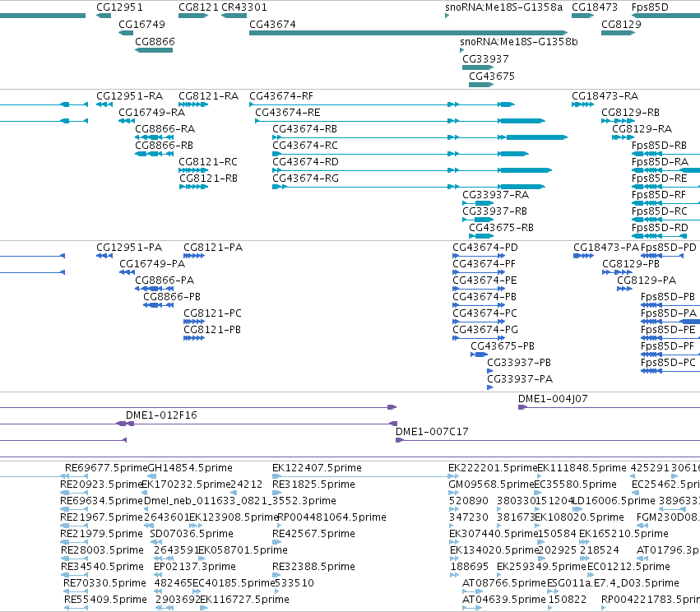Select transcript label CG43674-RC
700x612 pixels.
305,146
